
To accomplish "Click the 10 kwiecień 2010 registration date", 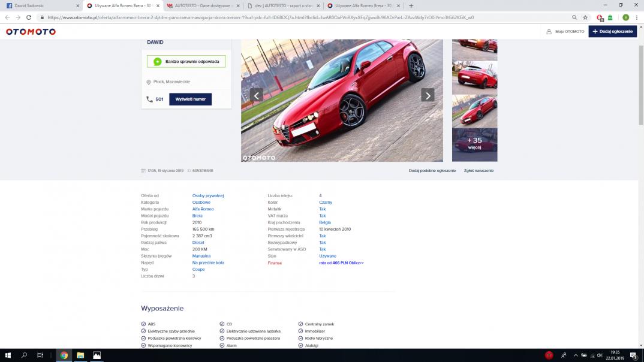I will [335, 230].
